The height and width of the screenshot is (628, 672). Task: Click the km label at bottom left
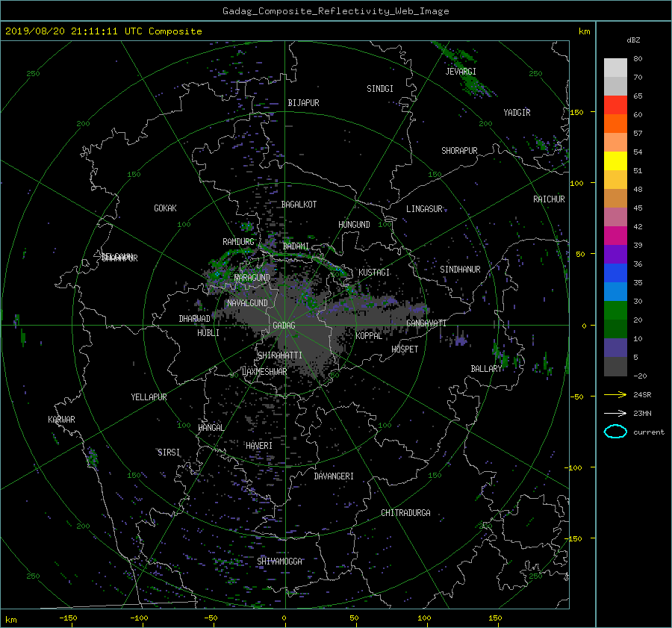(10, 620)
